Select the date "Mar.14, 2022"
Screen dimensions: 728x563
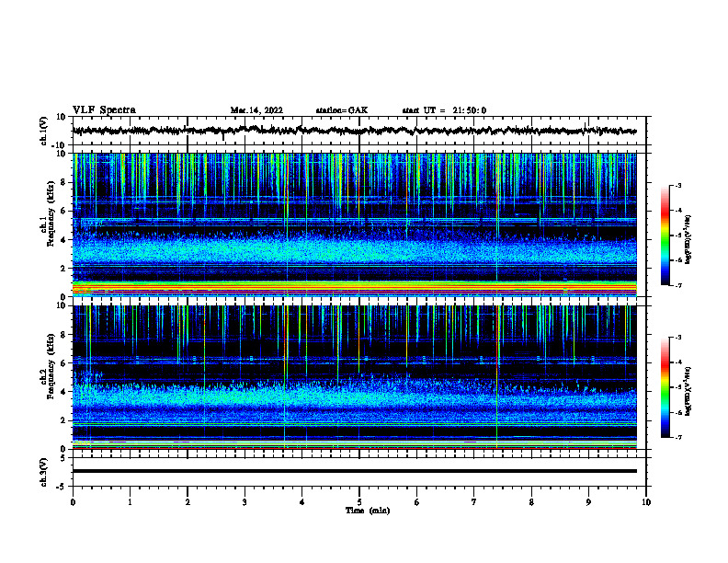click(x=256, y=110)
